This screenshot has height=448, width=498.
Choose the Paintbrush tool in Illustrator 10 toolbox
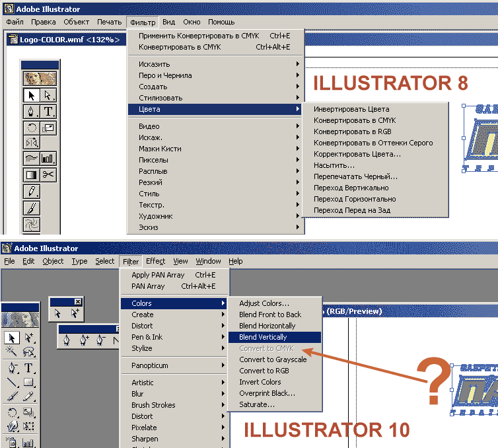click(x=12, y=396)
